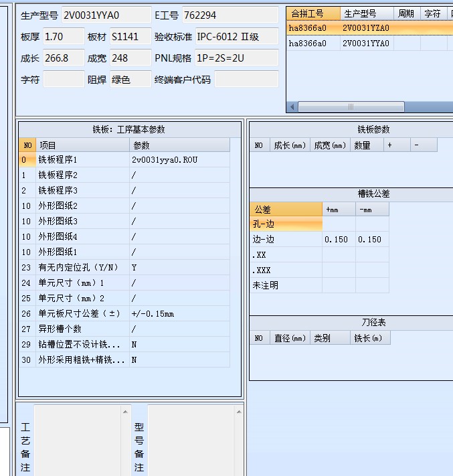
Task: Click the +mm column header
Action: click(339, 210)
